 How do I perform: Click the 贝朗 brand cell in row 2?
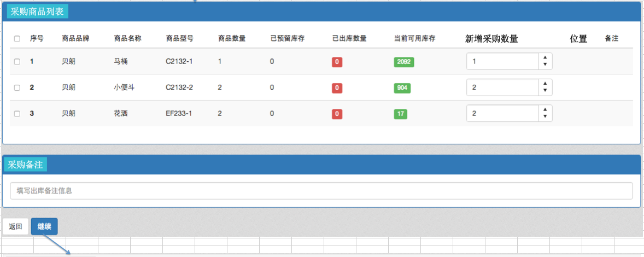[x=68, y=87]
